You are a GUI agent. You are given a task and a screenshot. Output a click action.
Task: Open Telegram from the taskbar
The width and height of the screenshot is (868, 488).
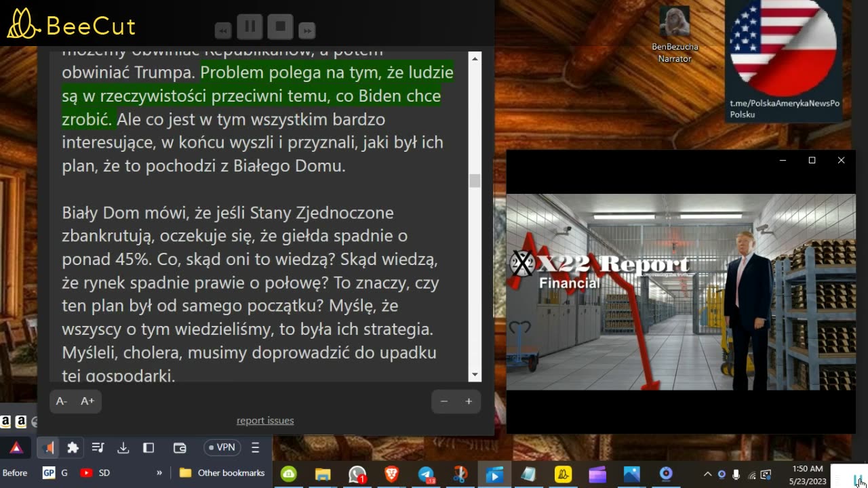(x=426, y=474)
